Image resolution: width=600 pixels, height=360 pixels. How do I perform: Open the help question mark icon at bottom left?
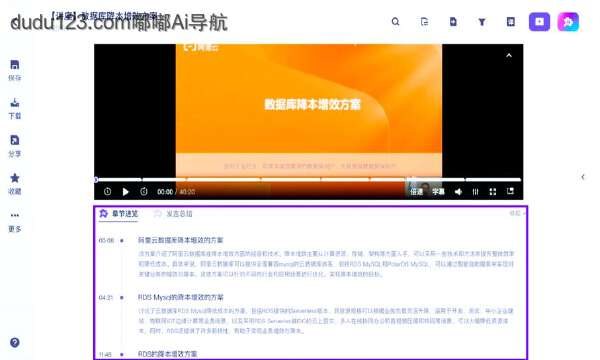[x=15, y=342]
